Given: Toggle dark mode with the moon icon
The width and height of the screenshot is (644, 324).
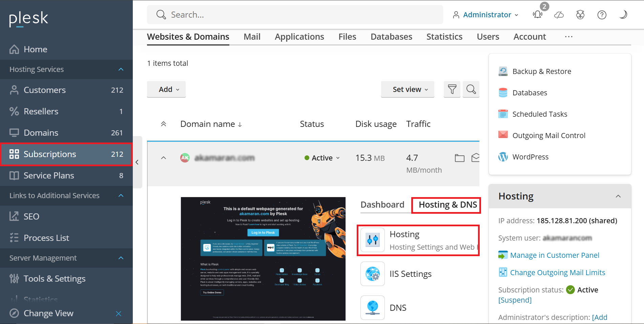Looking at the screenshot, I should [623, 15].
